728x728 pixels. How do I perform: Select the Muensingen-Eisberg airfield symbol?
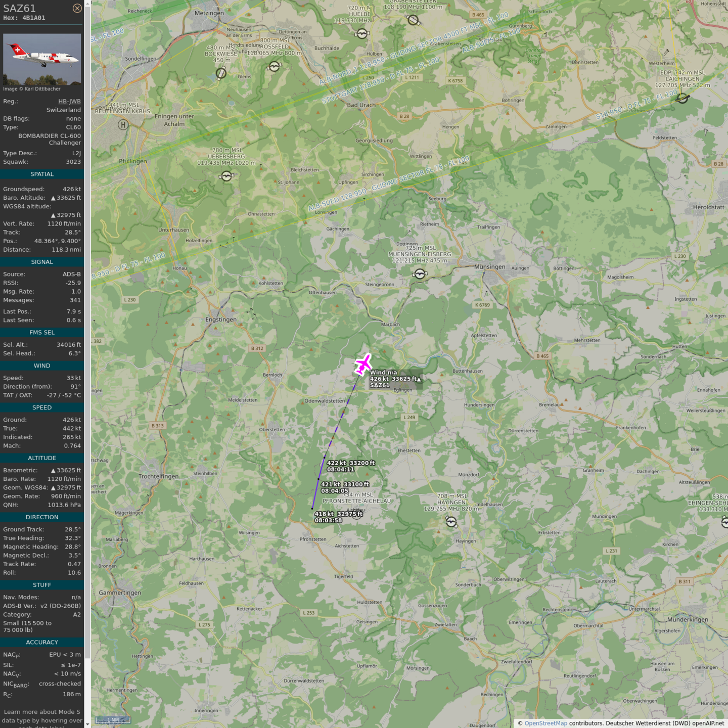(x=420, y=274)
